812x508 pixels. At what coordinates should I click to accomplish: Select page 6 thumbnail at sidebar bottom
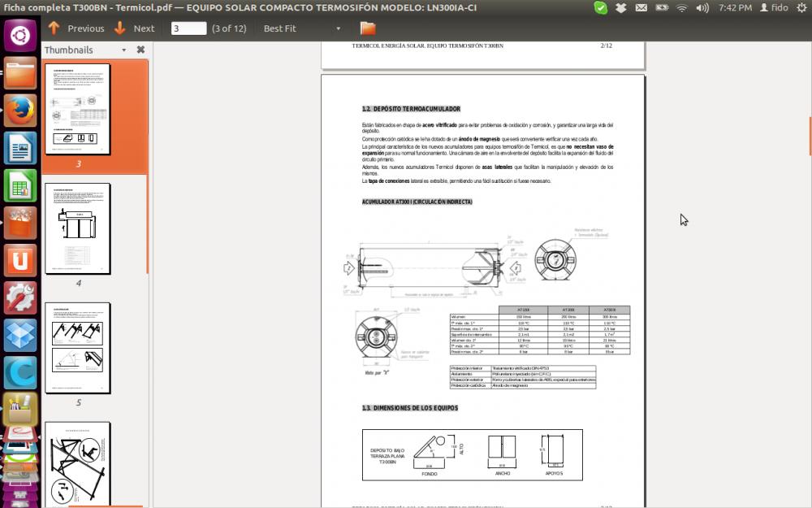click(78, 464)
